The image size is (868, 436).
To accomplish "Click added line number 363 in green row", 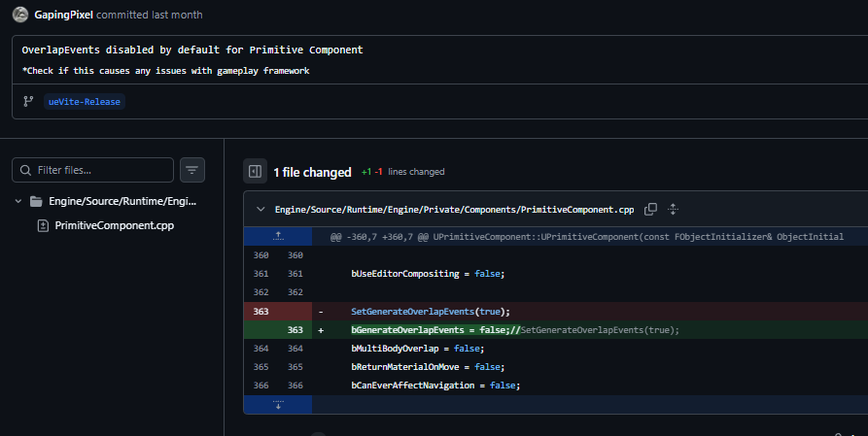I will pyautogui.click(x=295, y=330).
